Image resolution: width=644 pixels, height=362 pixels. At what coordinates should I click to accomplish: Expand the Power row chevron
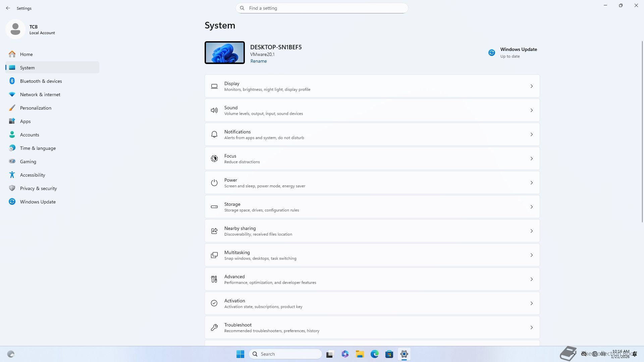[x=531, y=183]
